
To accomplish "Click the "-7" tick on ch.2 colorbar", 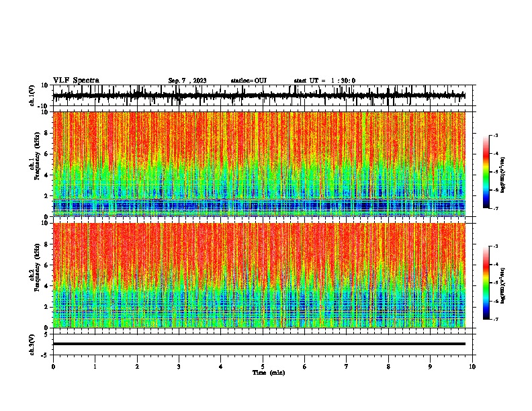I will (495, 319).
